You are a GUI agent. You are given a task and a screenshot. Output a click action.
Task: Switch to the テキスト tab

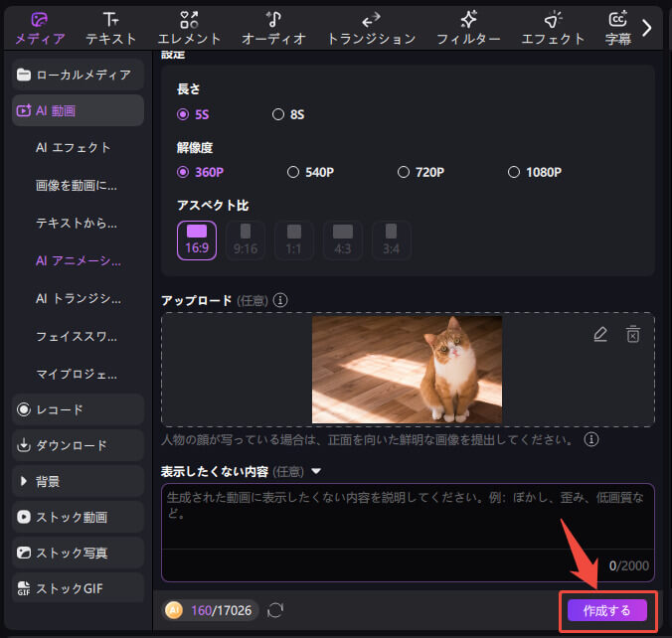[x=110, y=28]
